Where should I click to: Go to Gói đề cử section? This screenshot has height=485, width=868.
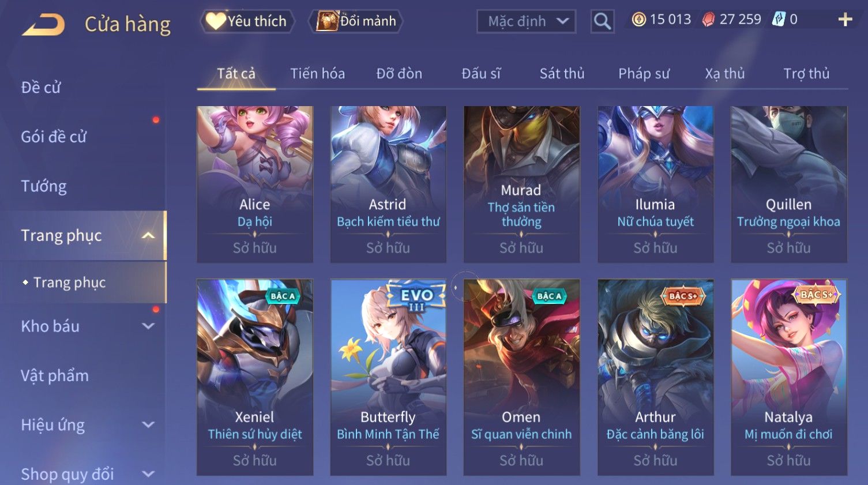pos(54,137)
